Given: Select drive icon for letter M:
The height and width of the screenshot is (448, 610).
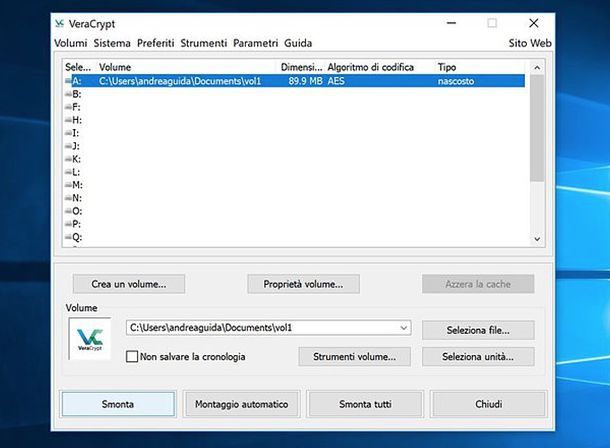Looking at the screenshot, I should (68, 185).
